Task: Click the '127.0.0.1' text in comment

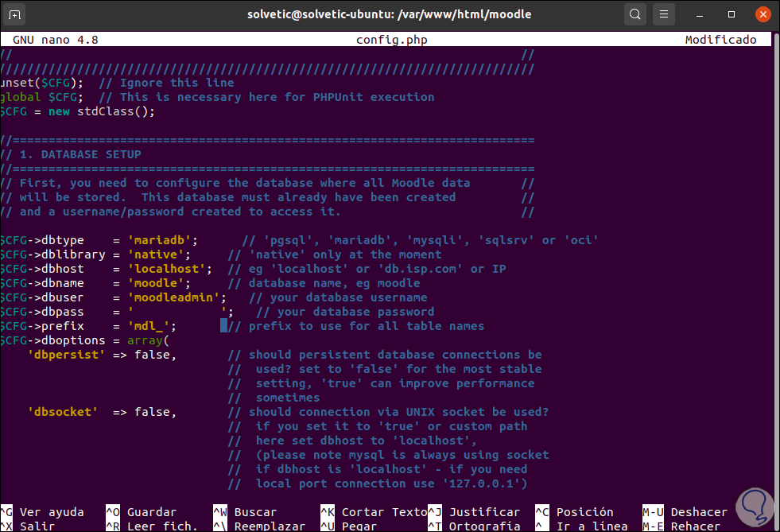Action: (482, 483)
